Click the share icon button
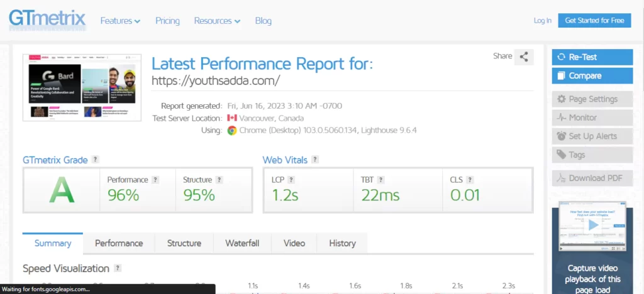The height and width of the screenshot is (294, 644). coord(524,57)
